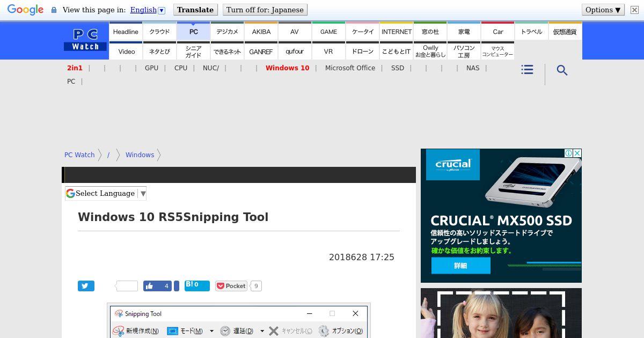Open the マウスコンピューター navigation tab
Viewport: 644px width, 338px height.
click(x=497, y=51)
